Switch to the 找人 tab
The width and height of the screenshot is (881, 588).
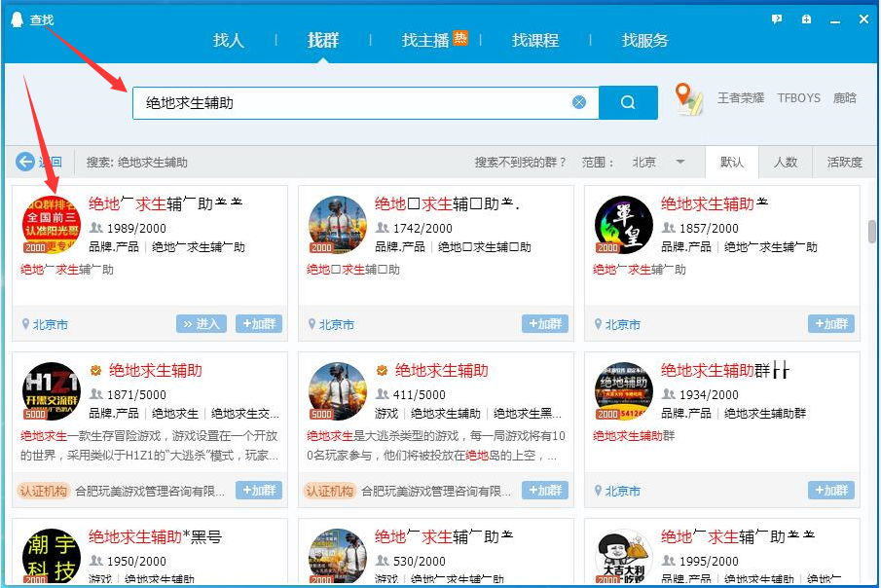[x=229, y=40]
